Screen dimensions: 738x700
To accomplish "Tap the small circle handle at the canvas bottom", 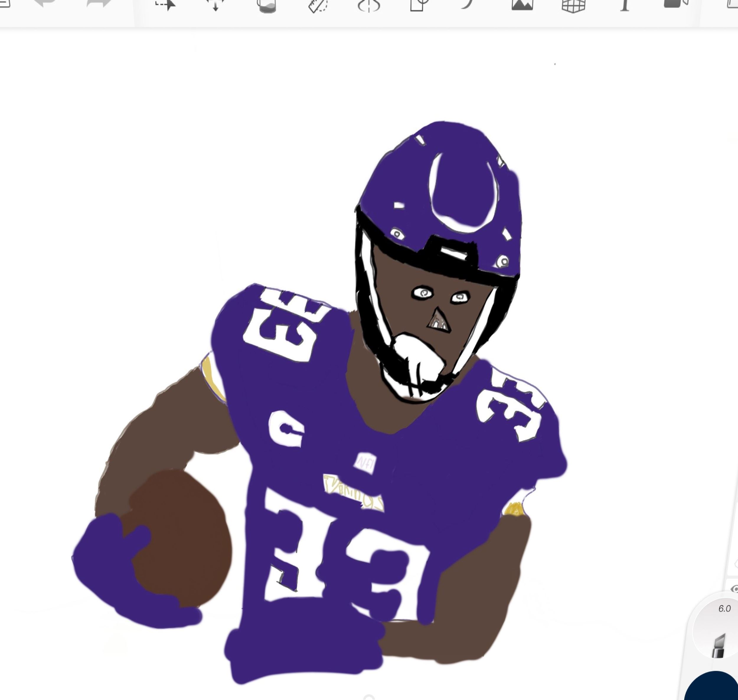I will 369,697.
